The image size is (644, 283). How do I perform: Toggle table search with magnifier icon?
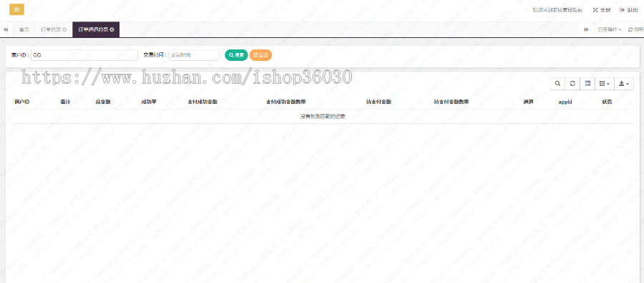pos(557,84)
